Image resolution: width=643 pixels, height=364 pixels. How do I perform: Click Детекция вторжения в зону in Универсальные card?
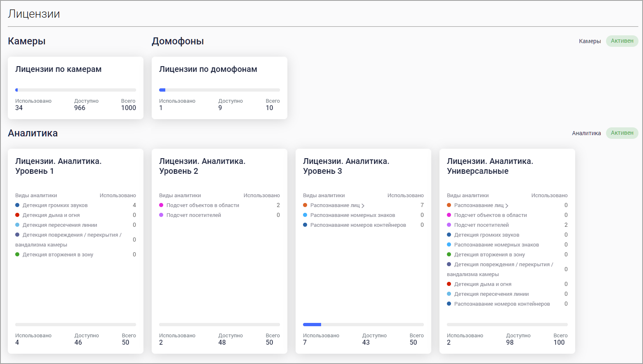coord(489,255)
